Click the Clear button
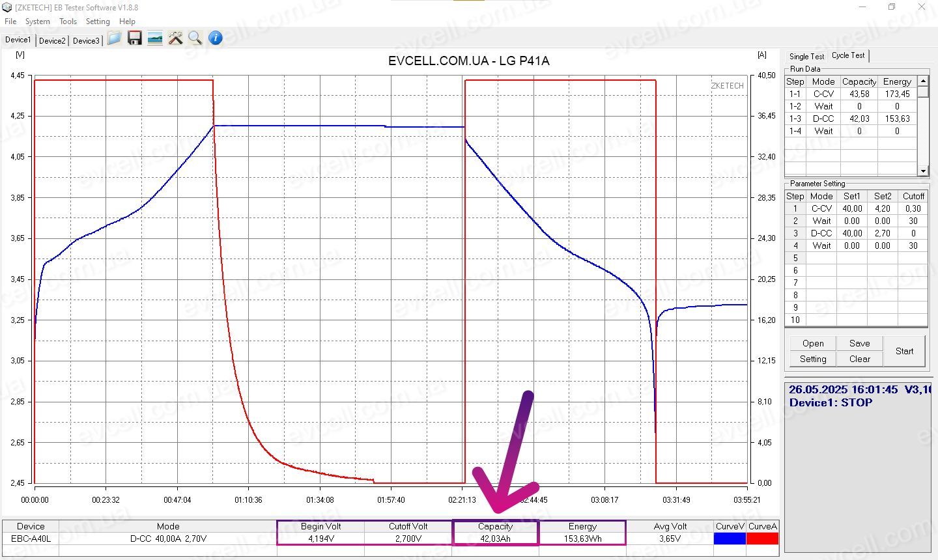 click(859, 359)
